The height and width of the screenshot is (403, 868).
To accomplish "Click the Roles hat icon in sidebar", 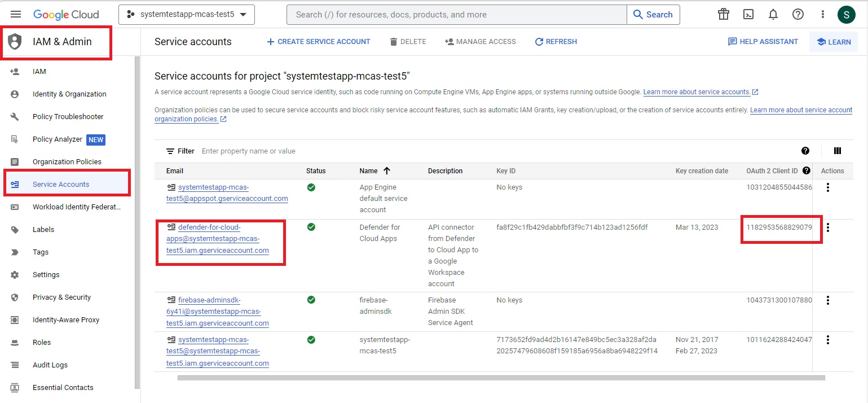I will tap(15, 343).
